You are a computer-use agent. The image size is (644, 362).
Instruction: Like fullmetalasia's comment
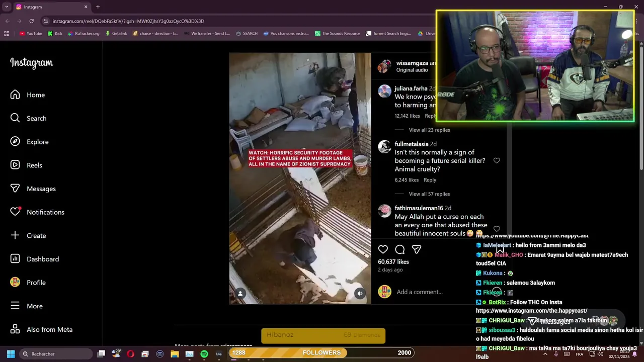[497, 161]
